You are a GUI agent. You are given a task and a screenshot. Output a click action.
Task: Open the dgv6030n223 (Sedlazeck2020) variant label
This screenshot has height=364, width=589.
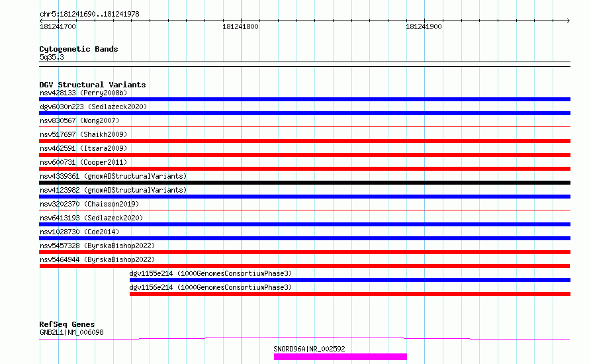tap(93, 107)
